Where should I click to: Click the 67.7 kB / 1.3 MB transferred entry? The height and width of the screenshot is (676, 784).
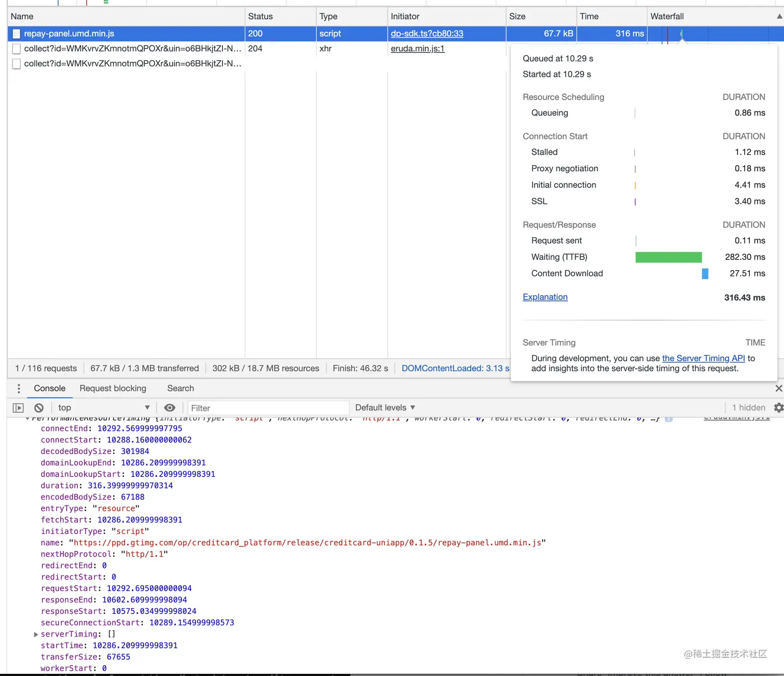(145, 368)
